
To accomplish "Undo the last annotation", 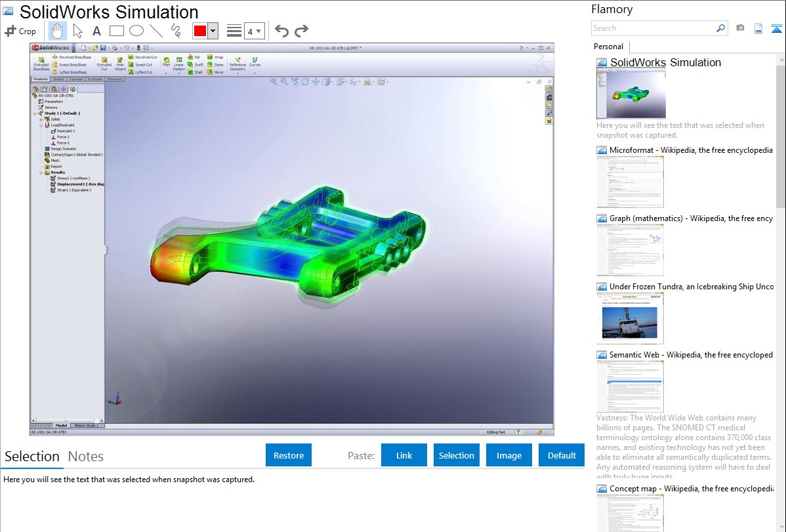I will point(281,31).
